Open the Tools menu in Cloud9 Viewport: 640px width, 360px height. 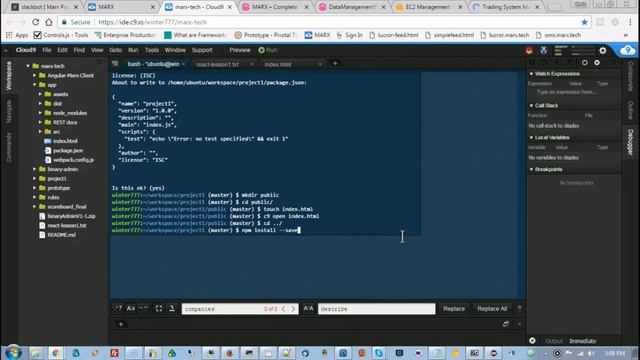[151, 50]
